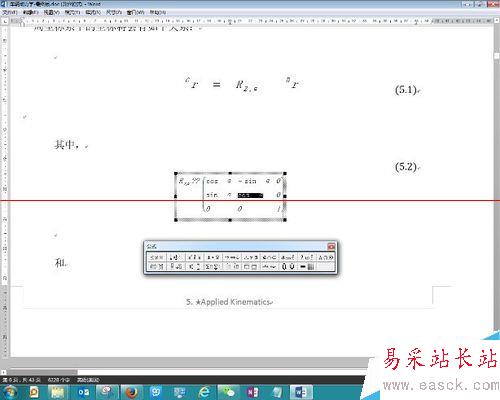Open OneNote from the taskbar
Viewport: 500px width, 400px height.
(x=253, y=392)
